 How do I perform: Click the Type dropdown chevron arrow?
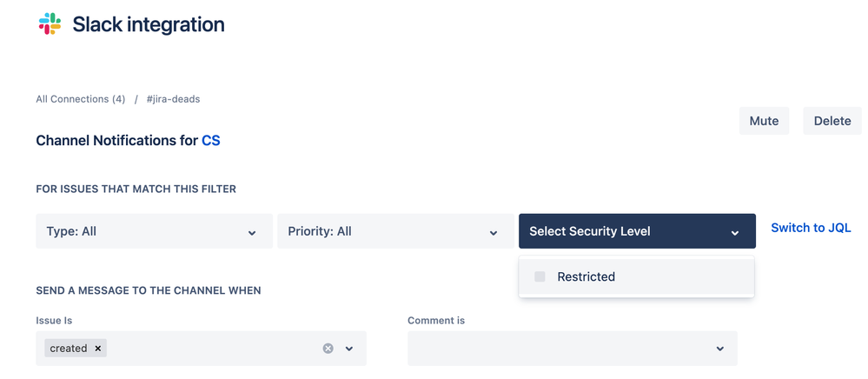252,233
